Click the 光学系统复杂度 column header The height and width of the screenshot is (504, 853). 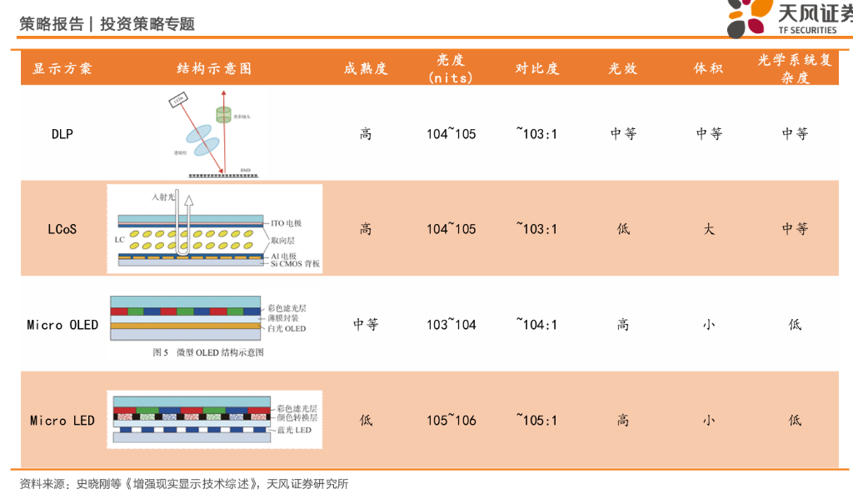tap(795, 68)
